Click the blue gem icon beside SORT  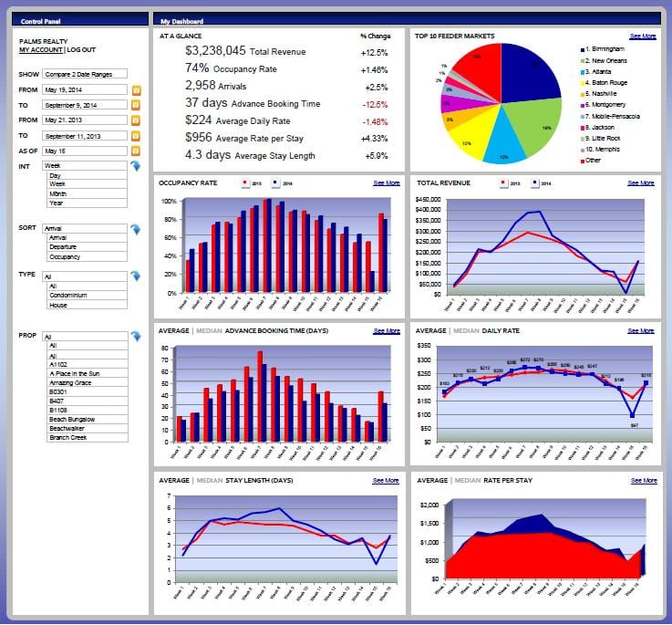pos(136,229)
